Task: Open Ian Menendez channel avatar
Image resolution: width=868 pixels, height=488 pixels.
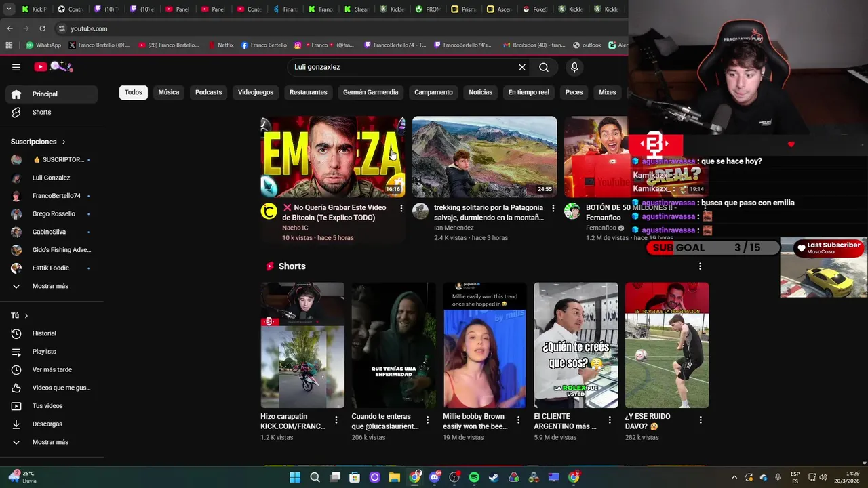Action: point(420,211)
